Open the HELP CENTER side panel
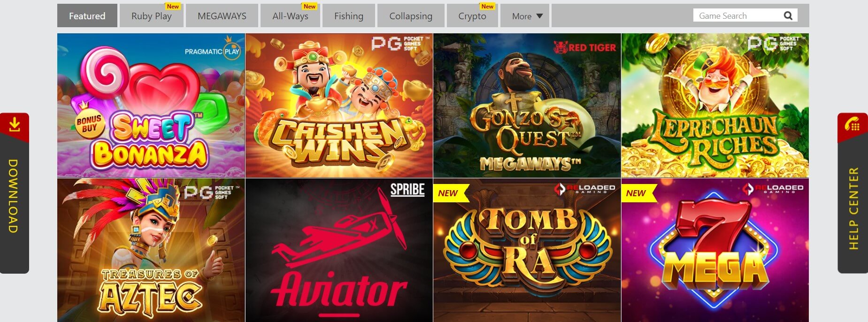The image size is (868, 322). (x=853, y=193)
